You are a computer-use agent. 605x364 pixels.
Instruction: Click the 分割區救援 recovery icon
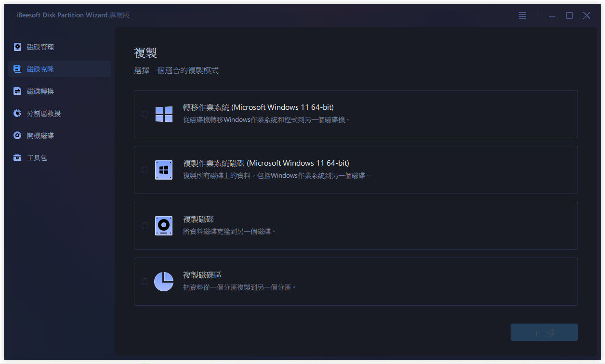pyautogui.click(x=17, y=113)
